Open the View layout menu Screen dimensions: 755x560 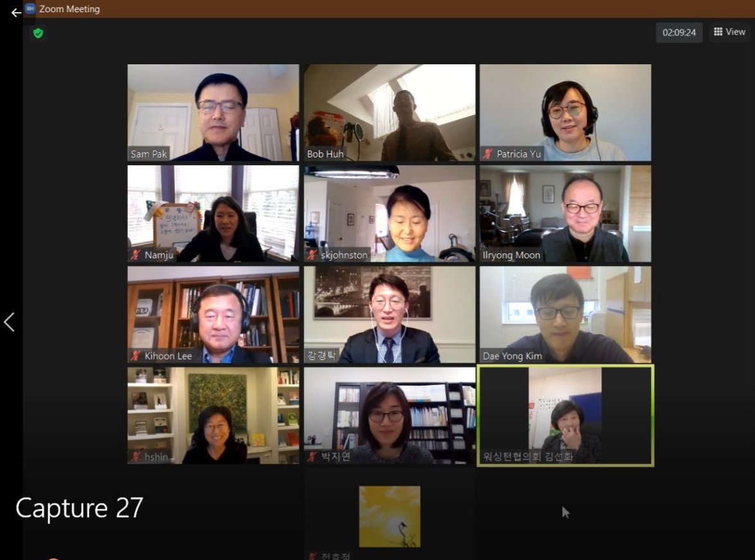tap(729, 32)
